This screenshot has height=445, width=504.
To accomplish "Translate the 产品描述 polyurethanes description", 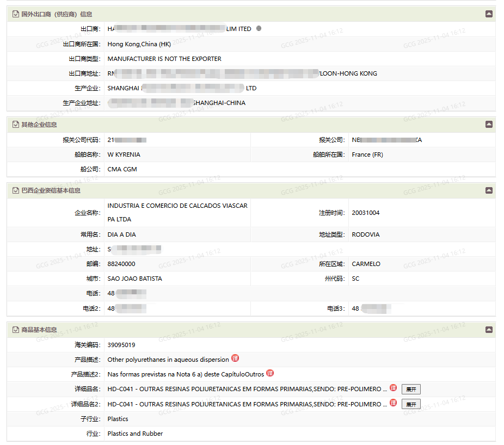I will [x=235, y=359].
